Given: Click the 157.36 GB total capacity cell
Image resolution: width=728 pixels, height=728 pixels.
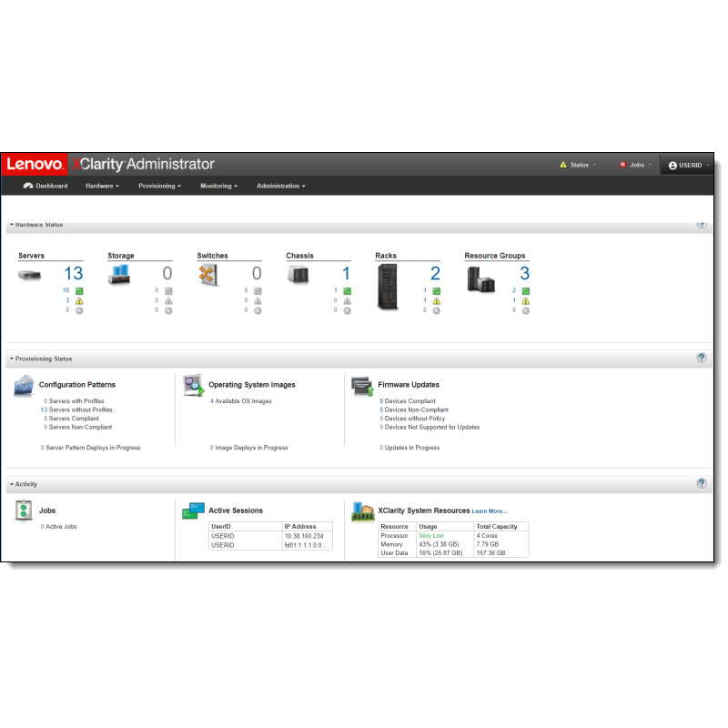Looking at the screenshot, I should click(501, 553).
